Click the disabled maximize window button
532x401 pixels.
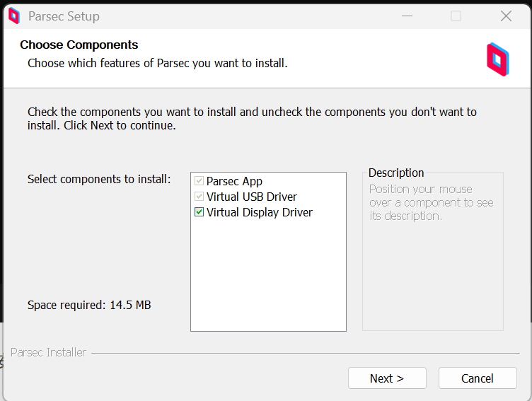pyautogui.click(x=456, y=16)
